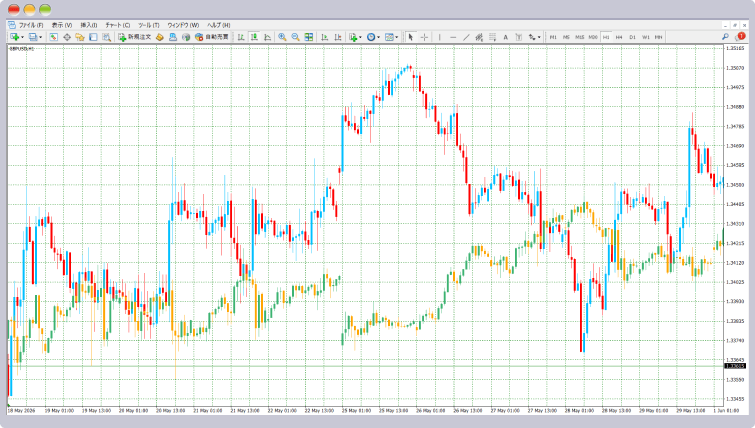Open the 挿入 (I) menu

(x=89, y=25)
